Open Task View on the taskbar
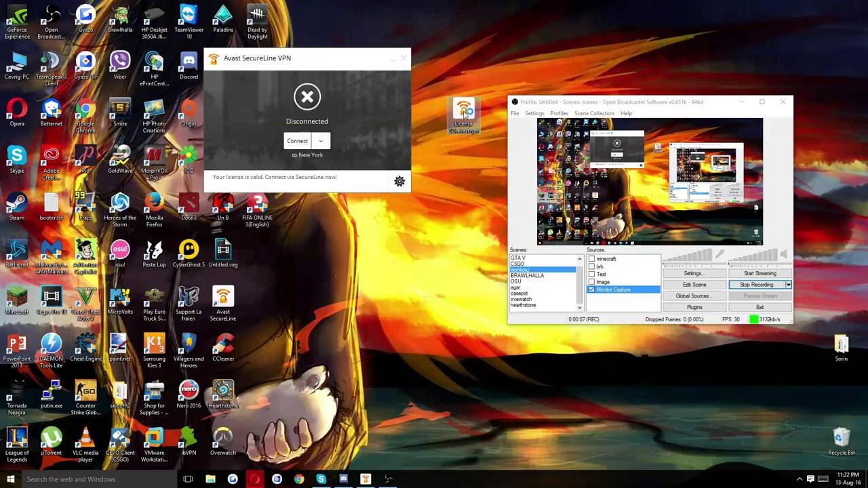868x488 pixels. [188, 479]
